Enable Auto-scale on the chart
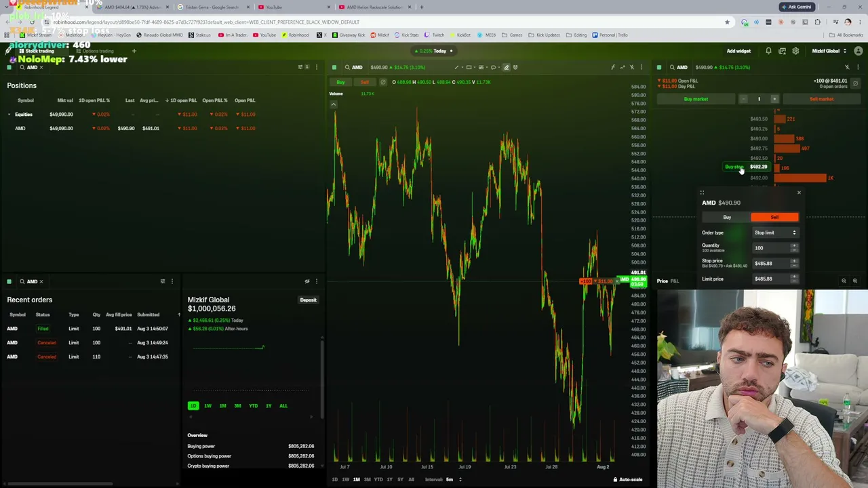This screenshot has width=868, height=488. 628,479
